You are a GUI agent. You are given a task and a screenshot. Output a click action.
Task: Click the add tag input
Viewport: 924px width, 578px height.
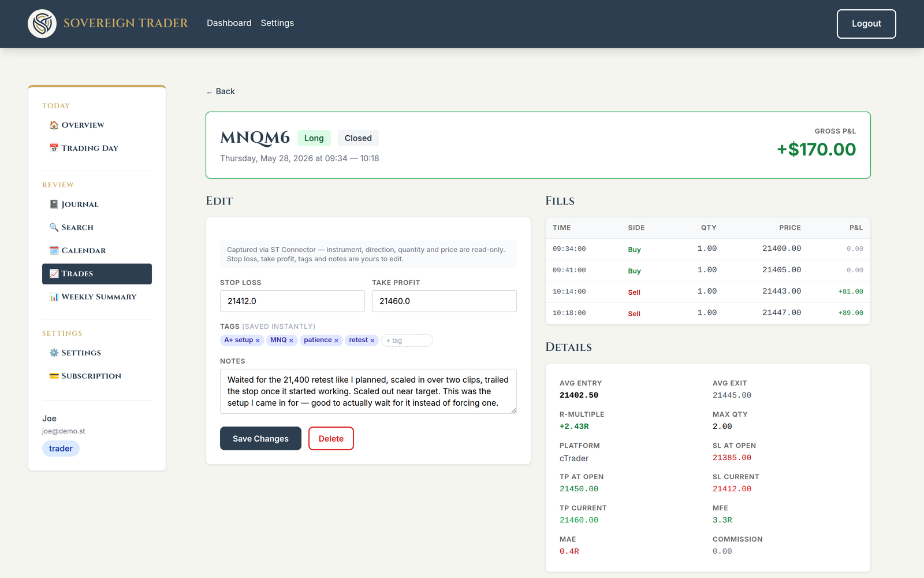pyautogui.click(x=407, y=340)
